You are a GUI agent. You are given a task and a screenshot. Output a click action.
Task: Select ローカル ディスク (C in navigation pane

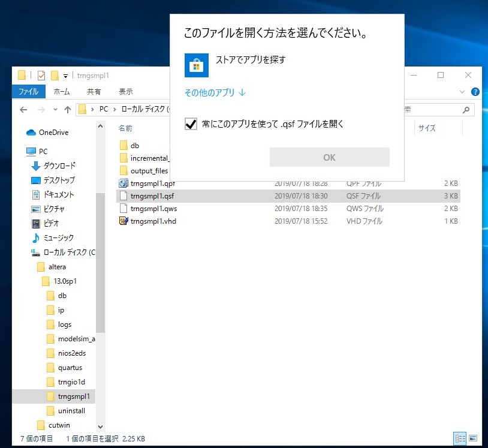click(x=63, y=252)
